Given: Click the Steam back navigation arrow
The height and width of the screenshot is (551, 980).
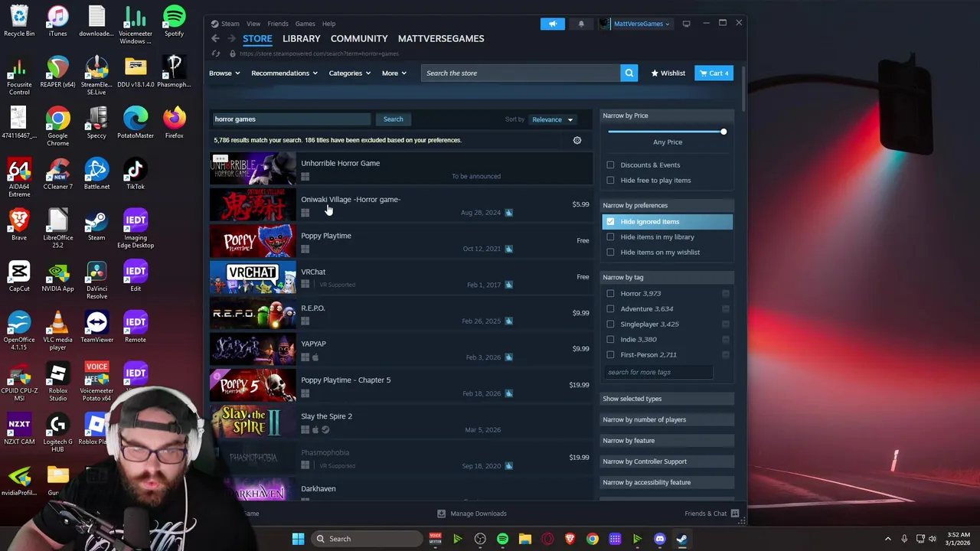Looking at the screenshot, I should click(x=215, y=38).
